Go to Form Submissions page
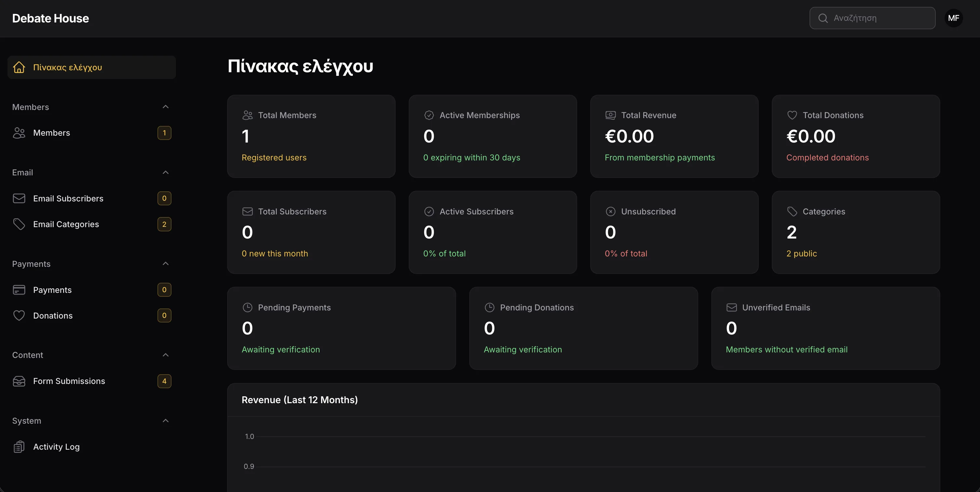980x492 pixels. click(69, 381)
